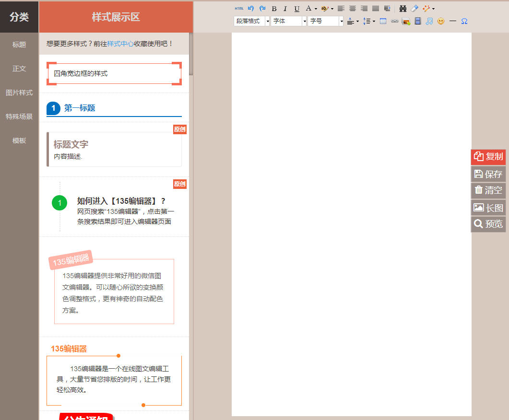Open the 段落格式 paragraph format dropdown
The image size is (509, 420).
(251, 21)
